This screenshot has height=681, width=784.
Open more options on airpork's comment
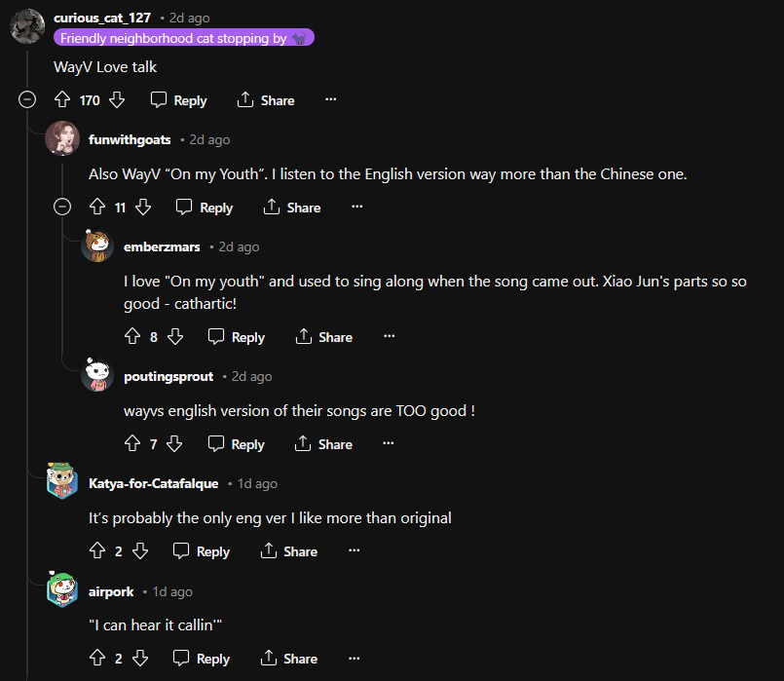click(354, 659)
